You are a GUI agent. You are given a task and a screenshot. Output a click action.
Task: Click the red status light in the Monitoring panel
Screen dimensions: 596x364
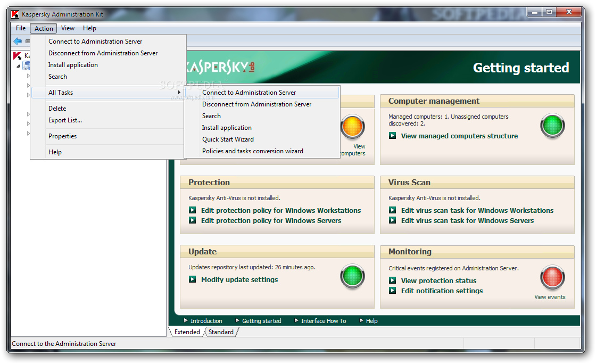pos(552,277)
